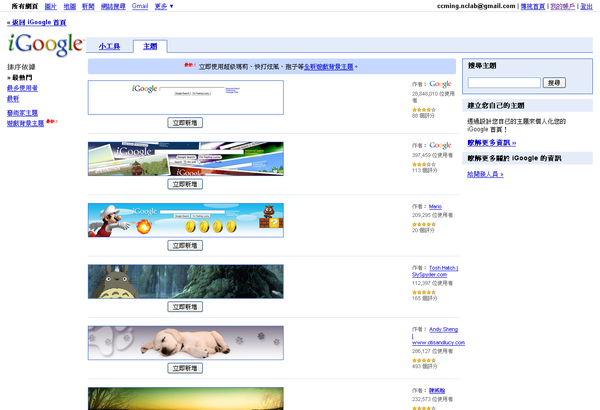Open the classic iGoogle theme preview
This screenshot has width=600, height=410.
[x=186, y=97]
